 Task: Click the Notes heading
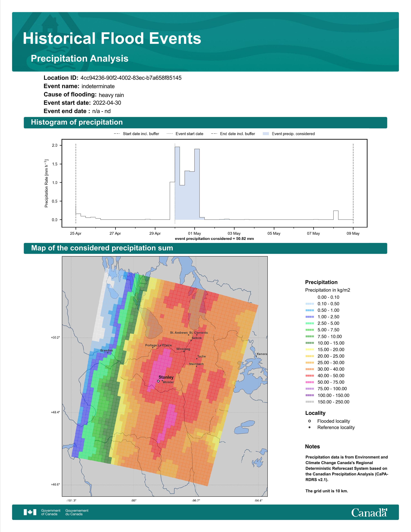(312, 447)
